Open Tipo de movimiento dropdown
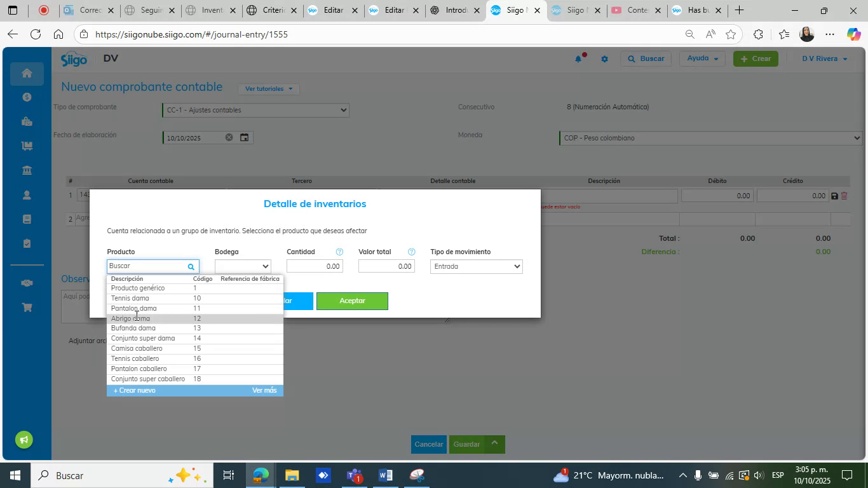 (477, 266)
